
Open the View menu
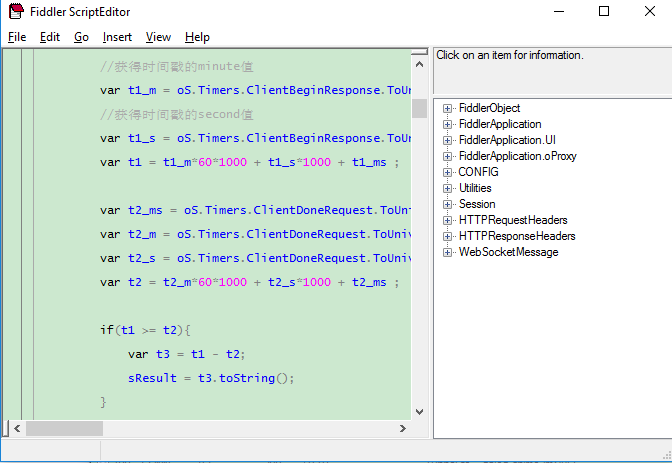158,37
